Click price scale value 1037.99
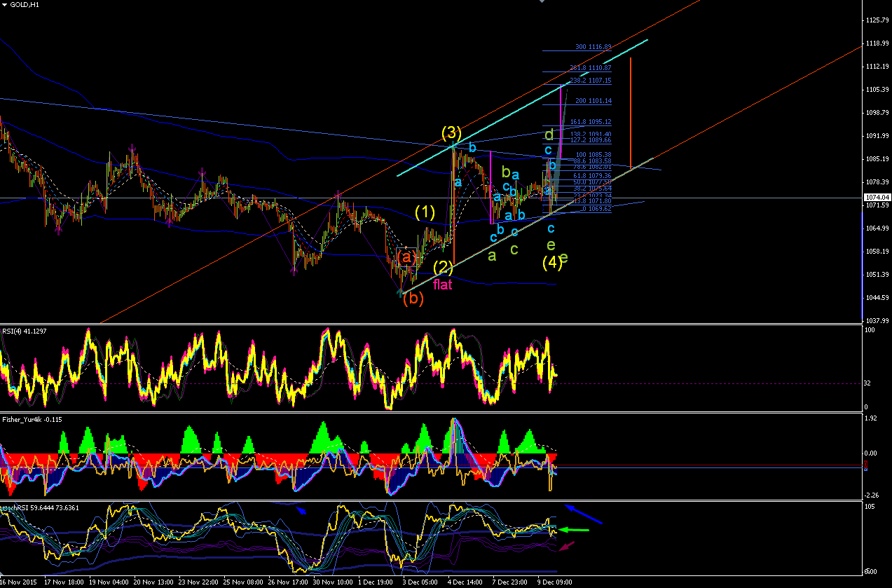Screen dimensions: 892x588 point(877,320)
